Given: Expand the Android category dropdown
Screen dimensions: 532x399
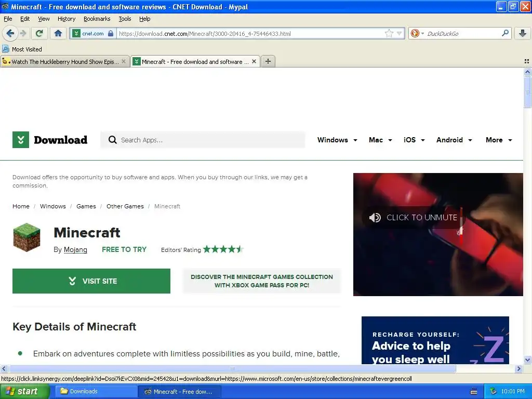Looking at the screenshot, I should (454, 140).
